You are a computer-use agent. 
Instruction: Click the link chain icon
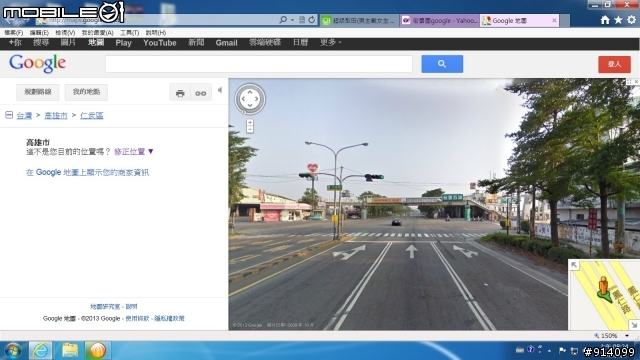[200, 93]
